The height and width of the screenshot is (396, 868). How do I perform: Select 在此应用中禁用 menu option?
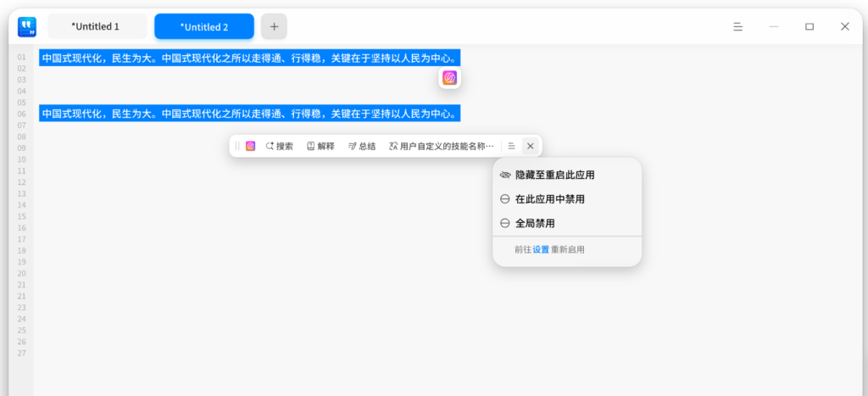tap(549, 199)
